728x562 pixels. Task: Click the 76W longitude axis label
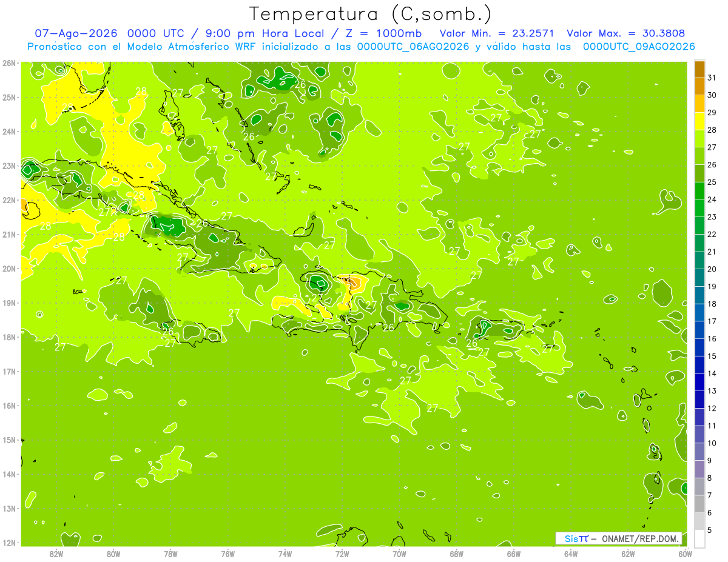click(x=227, y=554)
